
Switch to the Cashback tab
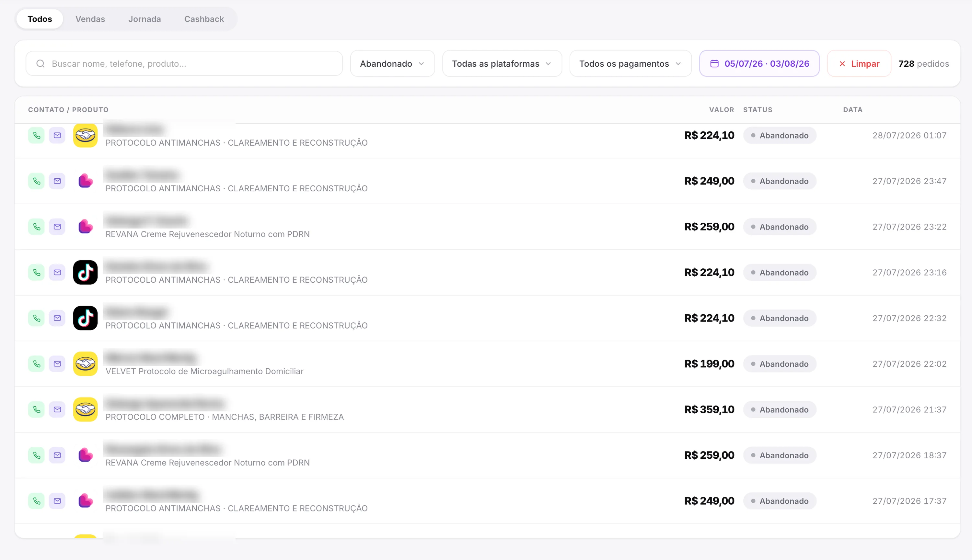(x=204, y=19)
